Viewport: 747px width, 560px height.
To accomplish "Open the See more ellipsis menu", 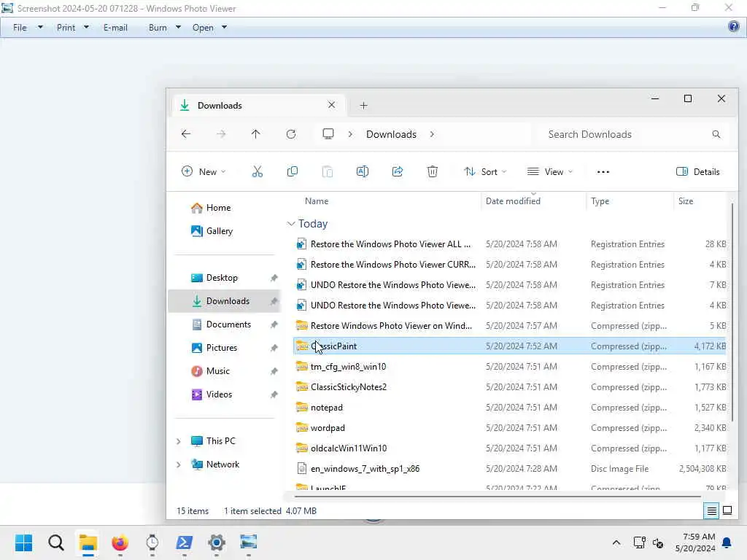I will click(x=603, y=172).
